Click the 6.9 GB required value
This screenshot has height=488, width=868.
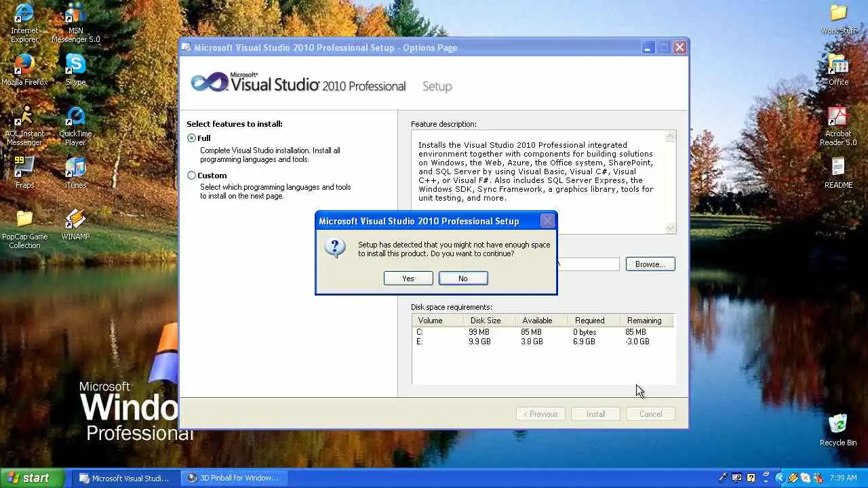tap(584, 342)
